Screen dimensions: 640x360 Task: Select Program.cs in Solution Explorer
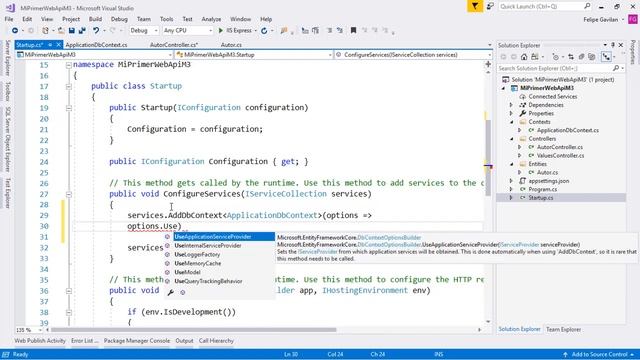click(542, 189)
